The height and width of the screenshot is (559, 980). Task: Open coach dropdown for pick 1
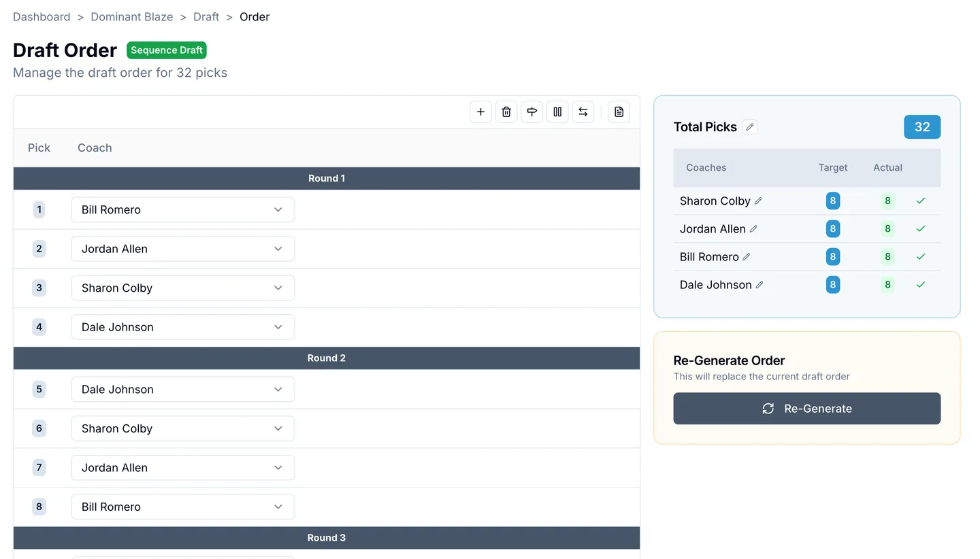[x=183, y=209]
